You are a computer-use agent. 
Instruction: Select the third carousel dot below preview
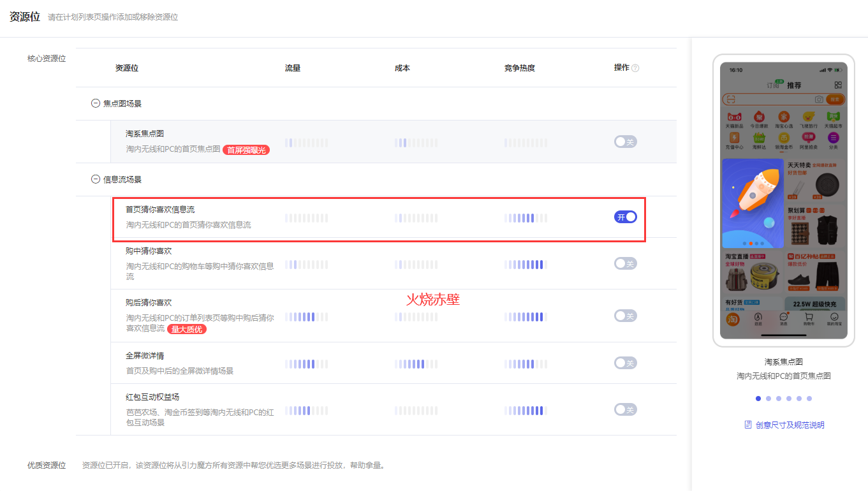[x=779, y=399]
